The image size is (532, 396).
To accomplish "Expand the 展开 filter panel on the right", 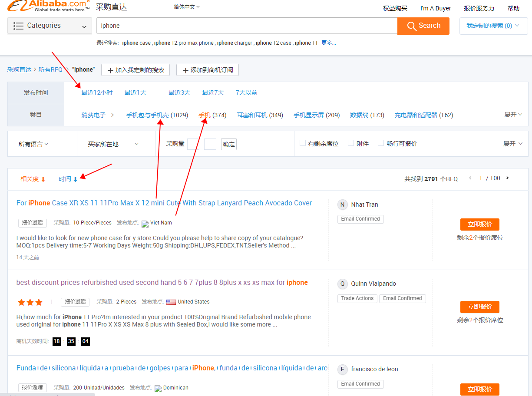I will (x=513, y=143).
